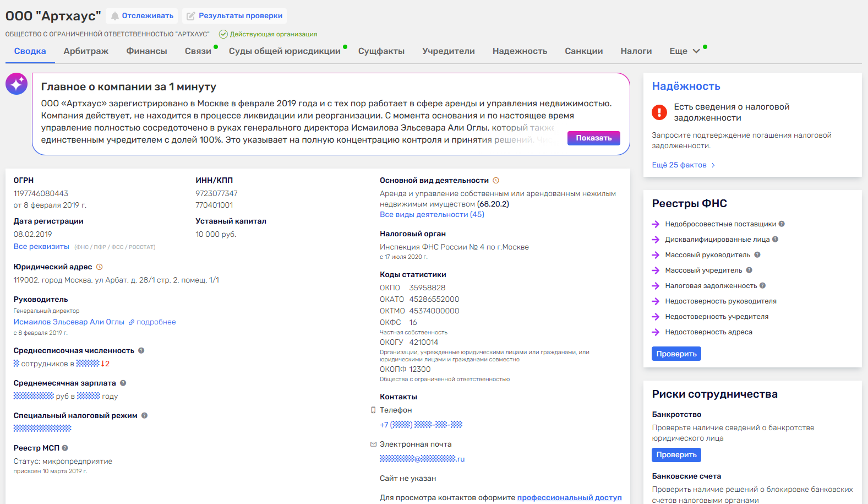The height and width of the screenshot is (504, 868).
Task: Open the Результаты проверки button
Action: [x=234, y=15]
